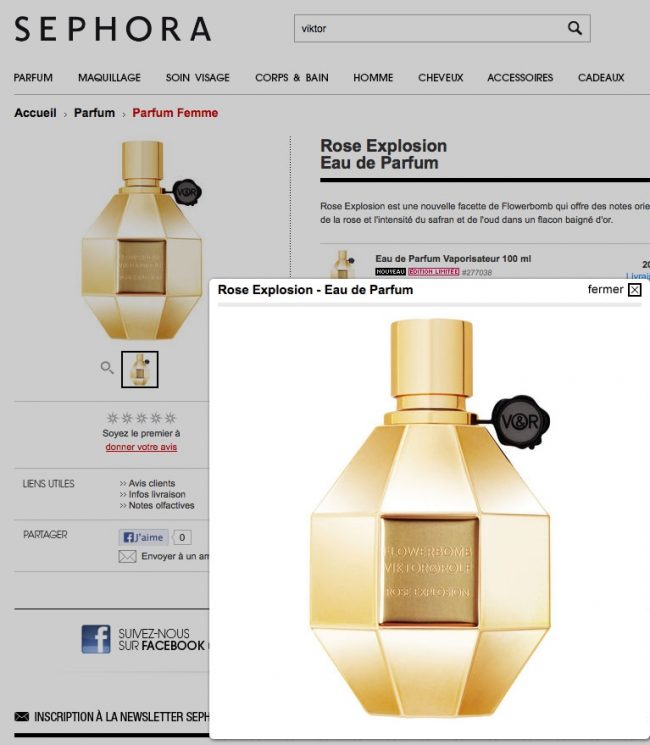
Task: Open the Suivez-nous sur Facebook logo
Action: [96, 639]
